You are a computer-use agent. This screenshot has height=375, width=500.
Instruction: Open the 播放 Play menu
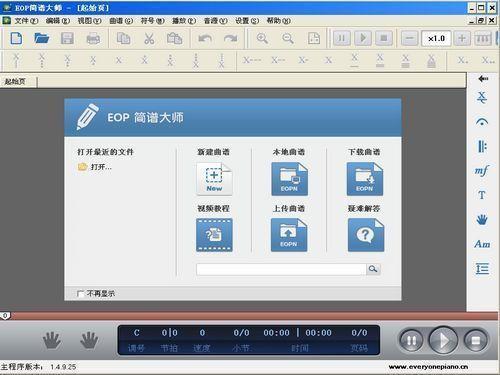[184, 21]
